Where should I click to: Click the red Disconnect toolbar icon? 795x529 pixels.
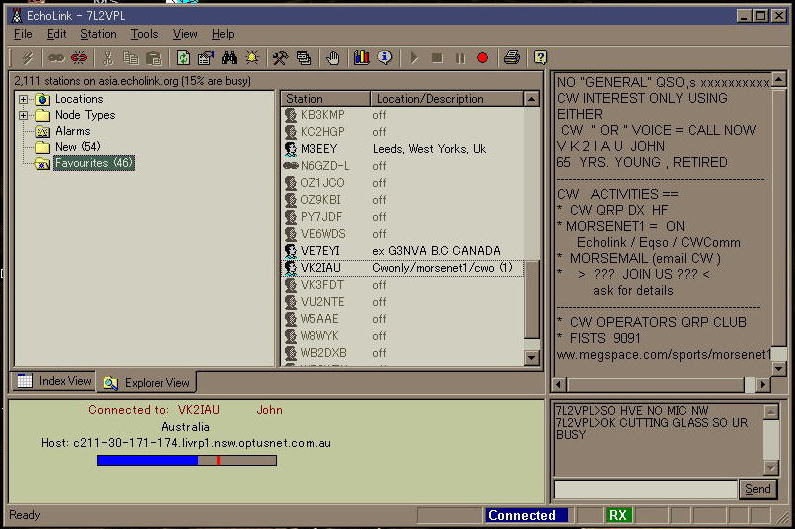coord(79,58)
